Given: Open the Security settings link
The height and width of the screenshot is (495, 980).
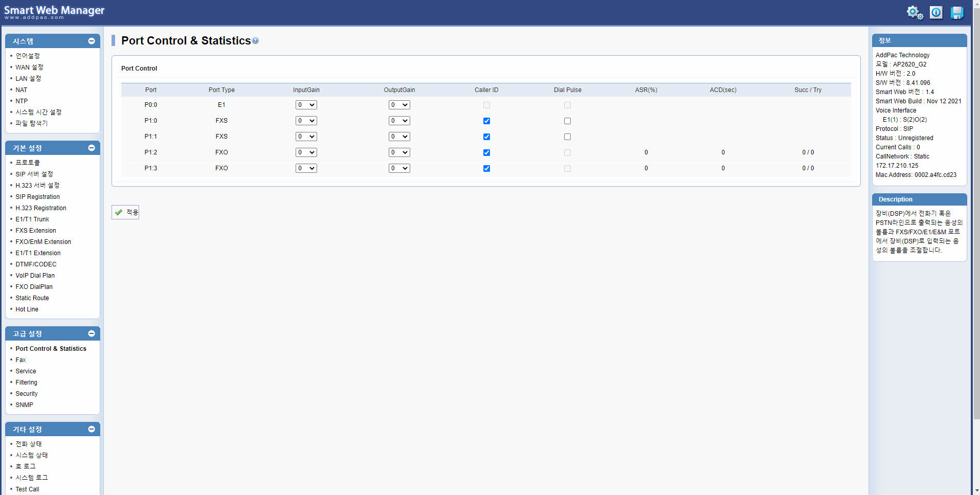Looking at the screenshot, I should tap(27, 394).
